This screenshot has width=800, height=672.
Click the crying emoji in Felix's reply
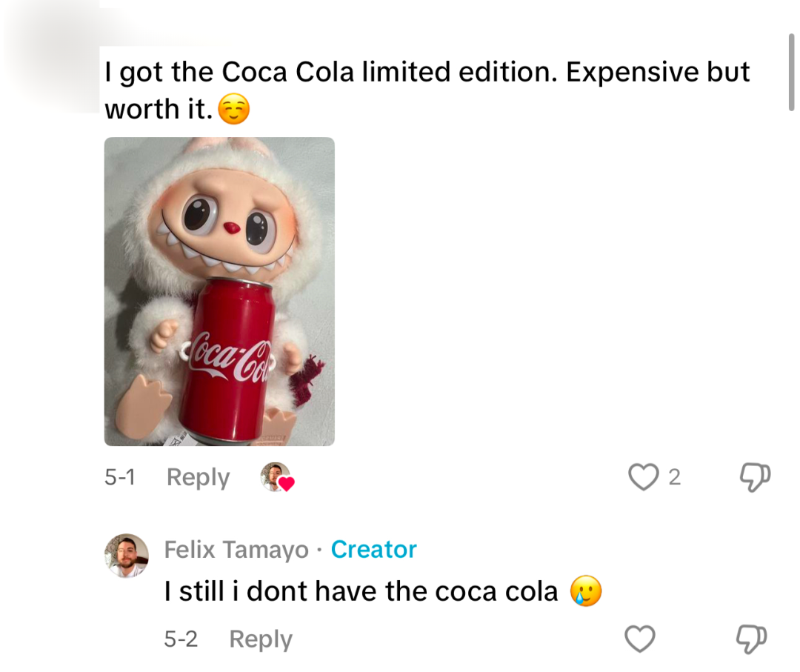click(x=586, y=591)
